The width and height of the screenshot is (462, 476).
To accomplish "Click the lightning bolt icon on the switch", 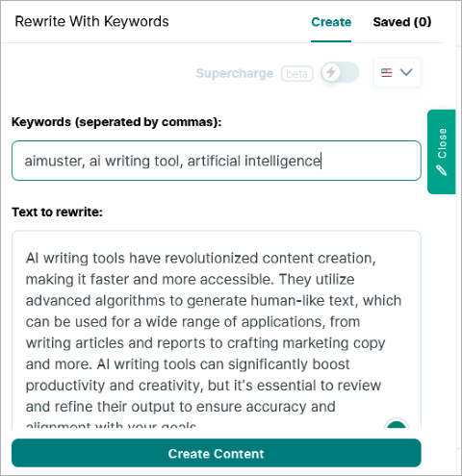I will pos(331,72).
